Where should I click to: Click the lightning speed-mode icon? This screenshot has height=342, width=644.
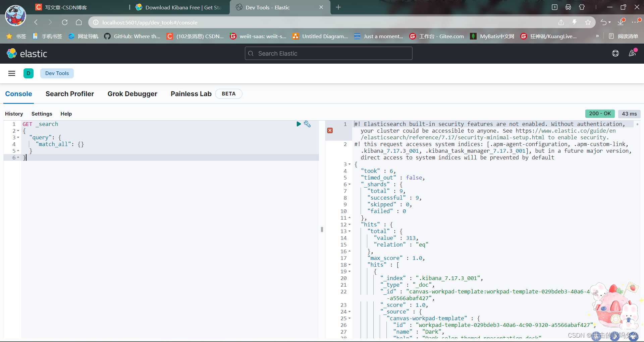[575, 22]
